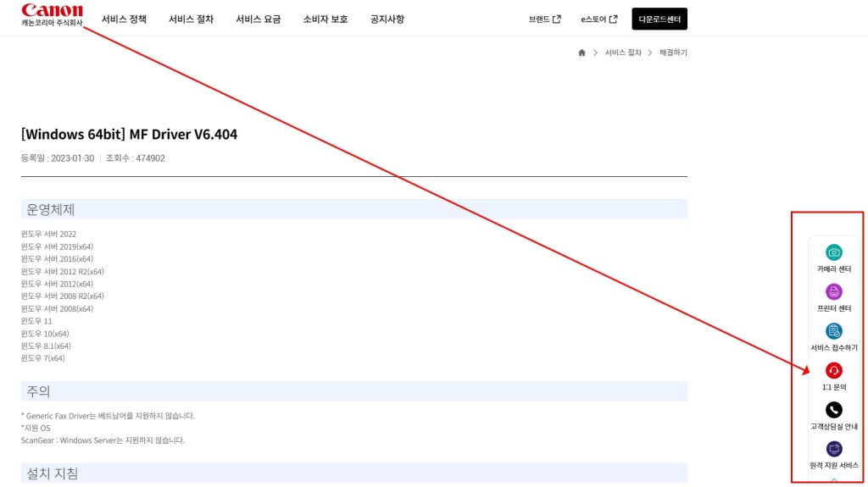Click 서비스 절차 in the breadcrumb
The image size is (868, 487).
pyautogui.click(x=623, y=53)
